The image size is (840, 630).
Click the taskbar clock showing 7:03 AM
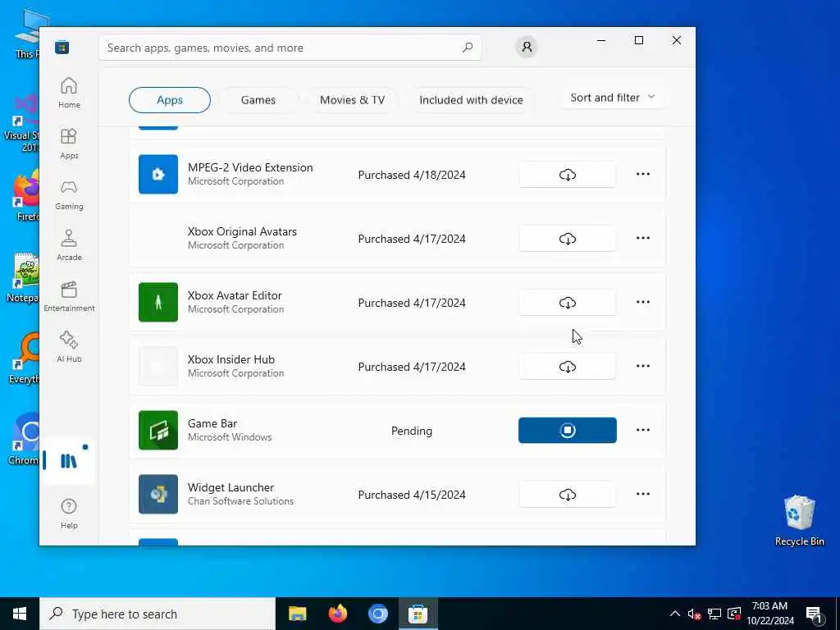(769, 614)
